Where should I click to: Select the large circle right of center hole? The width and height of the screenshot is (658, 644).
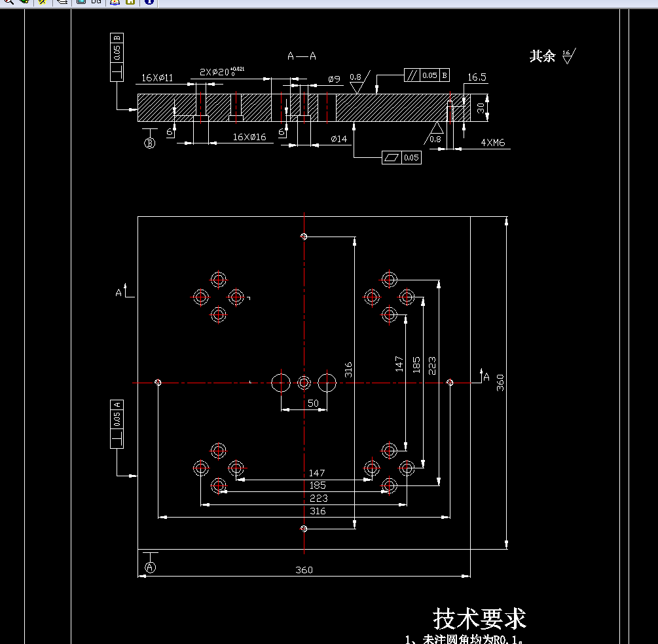point(327,383)
